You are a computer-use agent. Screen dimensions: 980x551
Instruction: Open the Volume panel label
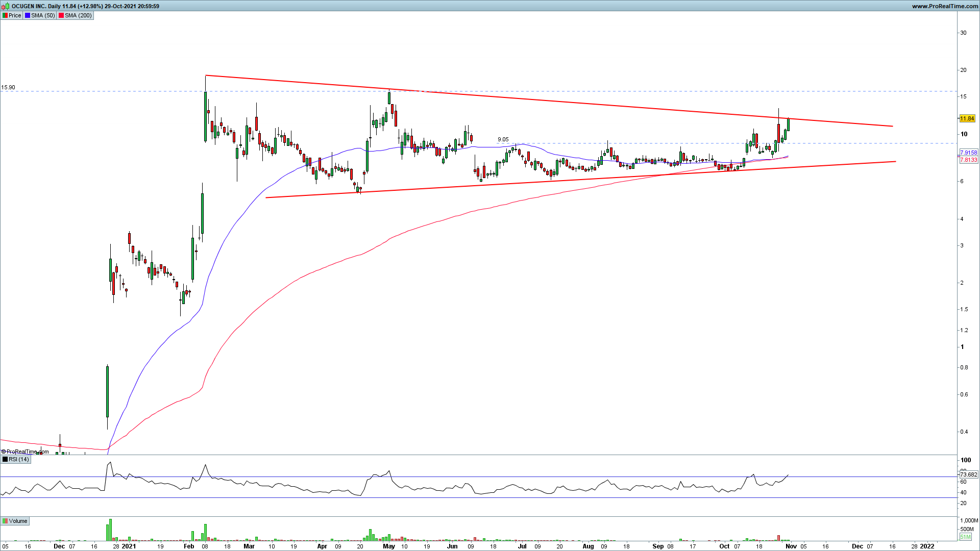point(18,521)
